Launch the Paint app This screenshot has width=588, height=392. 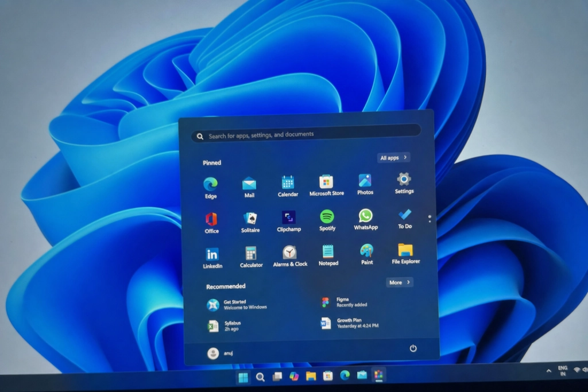(x=367, y=254)
